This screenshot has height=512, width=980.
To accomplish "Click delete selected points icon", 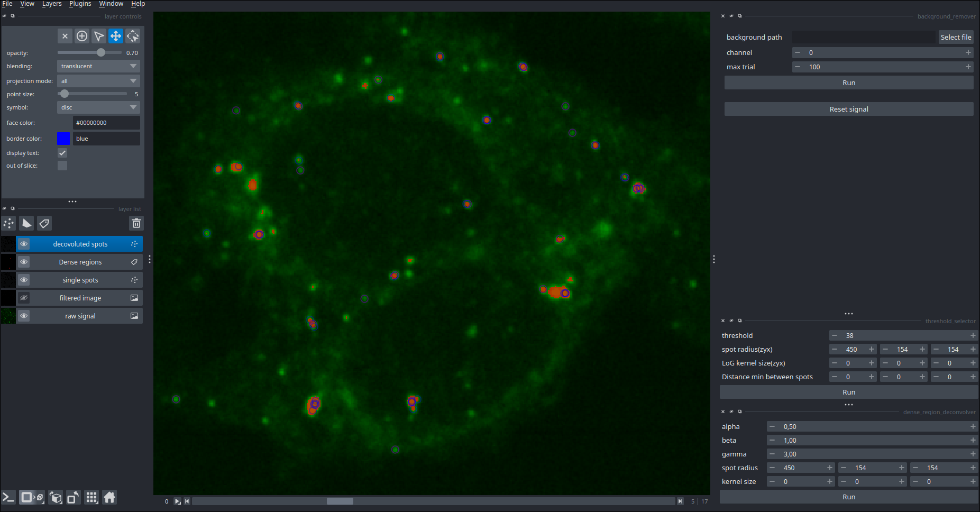I will tap(65, 36).
